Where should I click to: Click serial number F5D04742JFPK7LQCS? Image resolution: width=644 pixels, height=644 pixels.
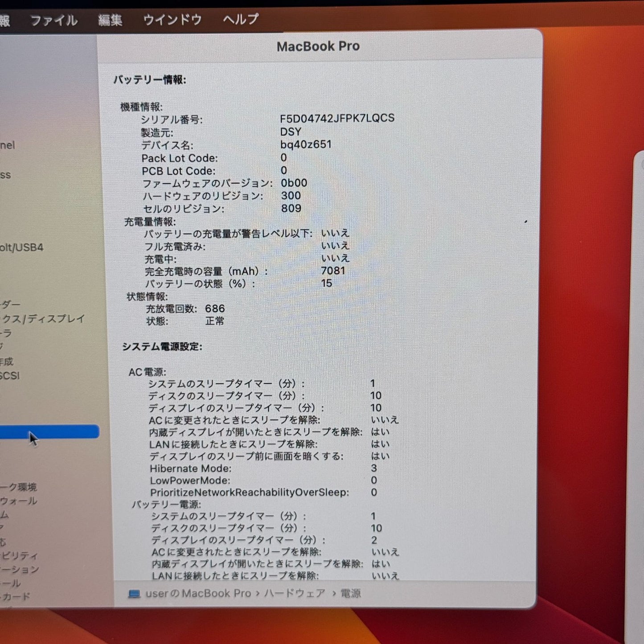[x=337, y=118]
